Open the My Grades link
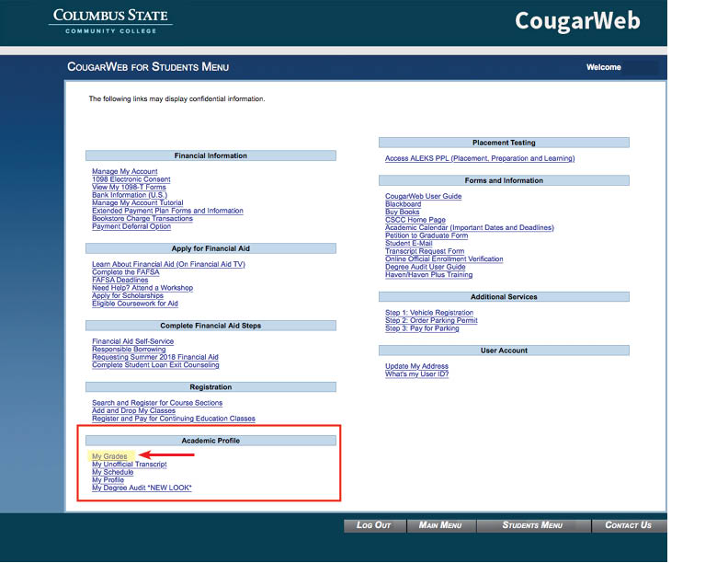This screenshot has width=728, height=563. tap(109, 456)
